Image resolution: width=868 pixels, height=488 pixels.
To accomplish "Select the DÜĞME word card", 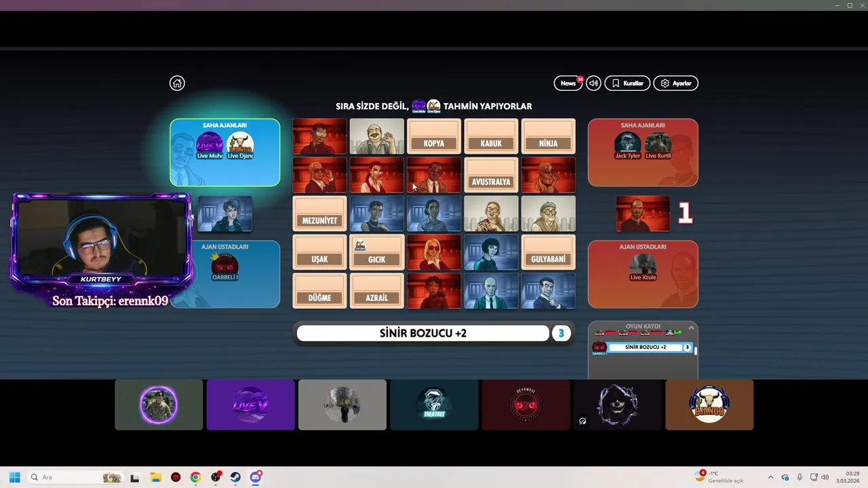I will (319, 291).
